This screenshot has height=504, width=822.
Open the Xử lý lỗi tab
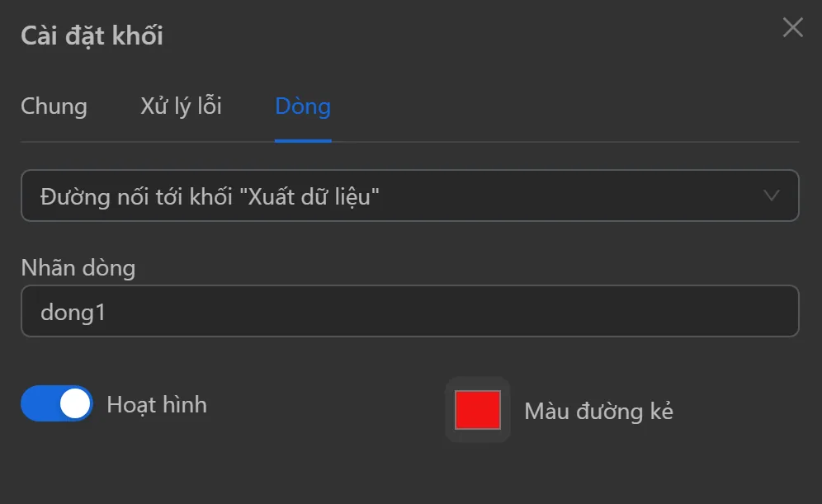click(x=180, y=106)
